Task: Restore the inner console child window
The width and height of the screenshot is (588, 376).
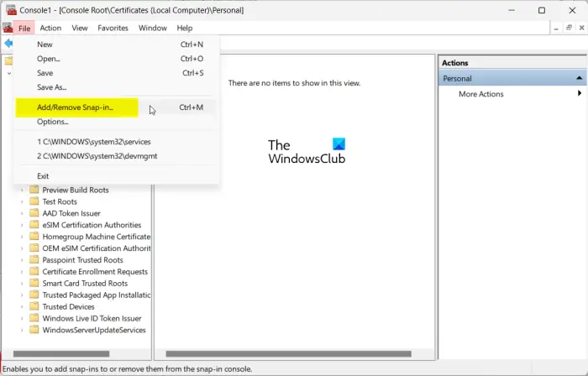Action: (x=569, y=28)
